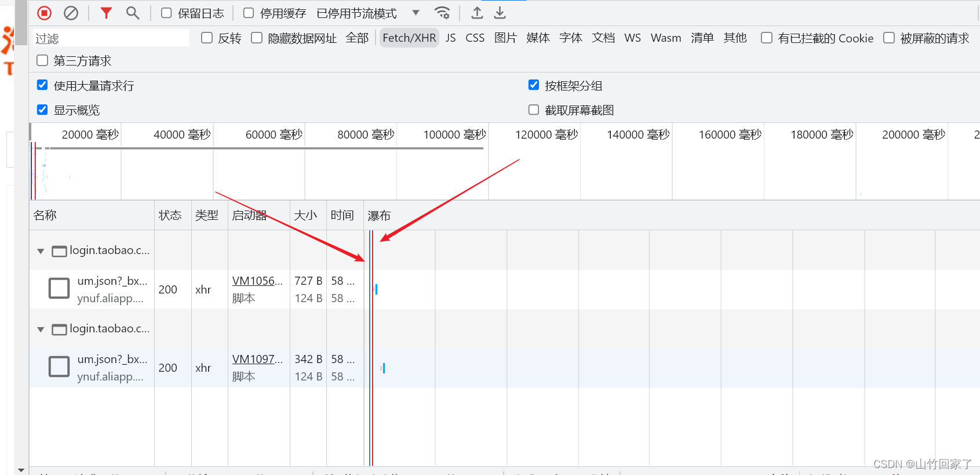Click the 100000 毫秒 overview timeline marker
Viewport: 980px width, 475px height.
click(x=454, y=135)
